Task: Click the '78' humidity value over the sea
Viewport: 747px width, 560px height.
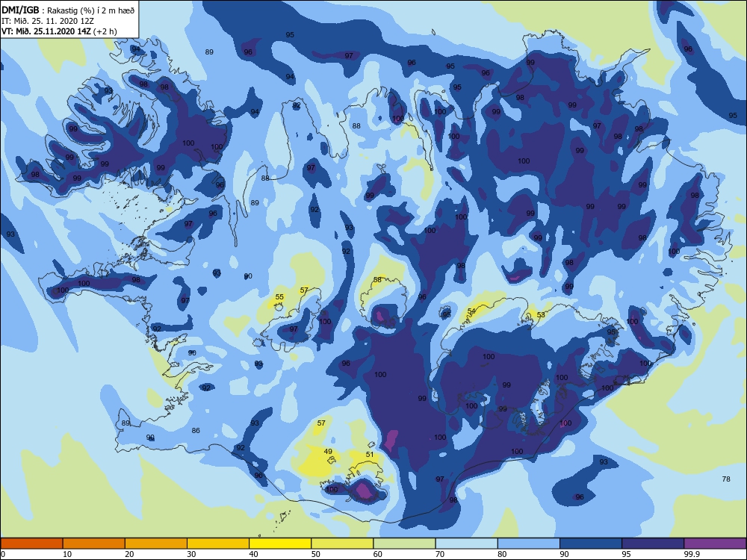Action: [x=726, y=479]
